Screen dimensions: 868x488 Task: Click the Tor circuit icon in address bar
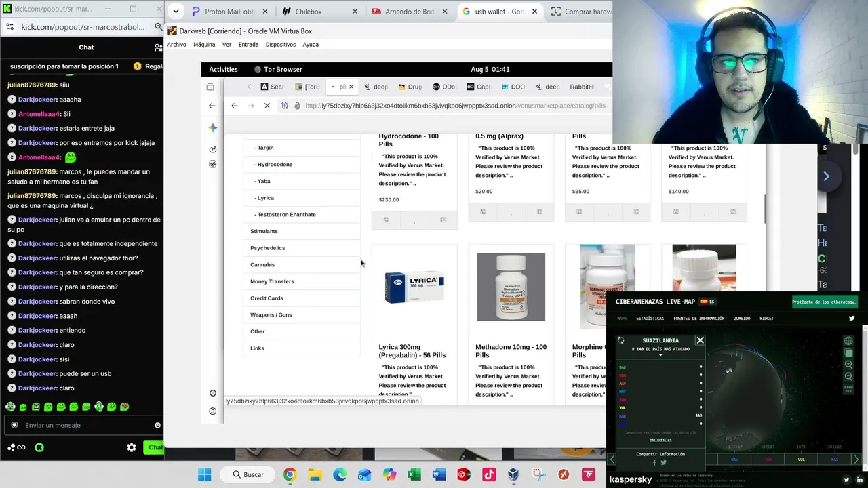pos(285,106)
